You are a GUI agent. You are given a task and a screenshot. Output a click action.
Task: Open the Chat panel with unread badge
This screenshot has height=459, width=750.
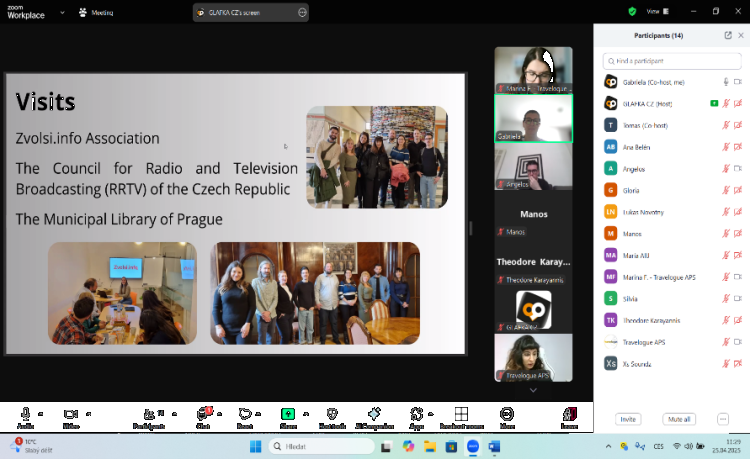[x=203, y=414]
